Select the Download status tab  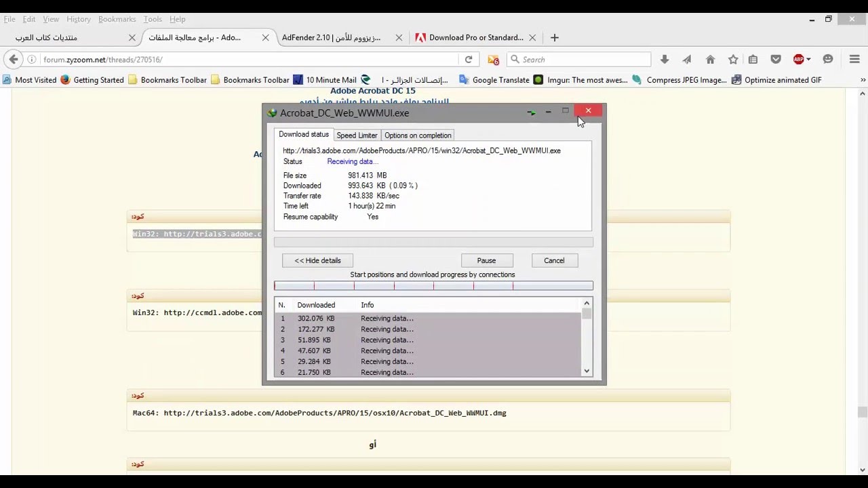[x=304, y=134]
